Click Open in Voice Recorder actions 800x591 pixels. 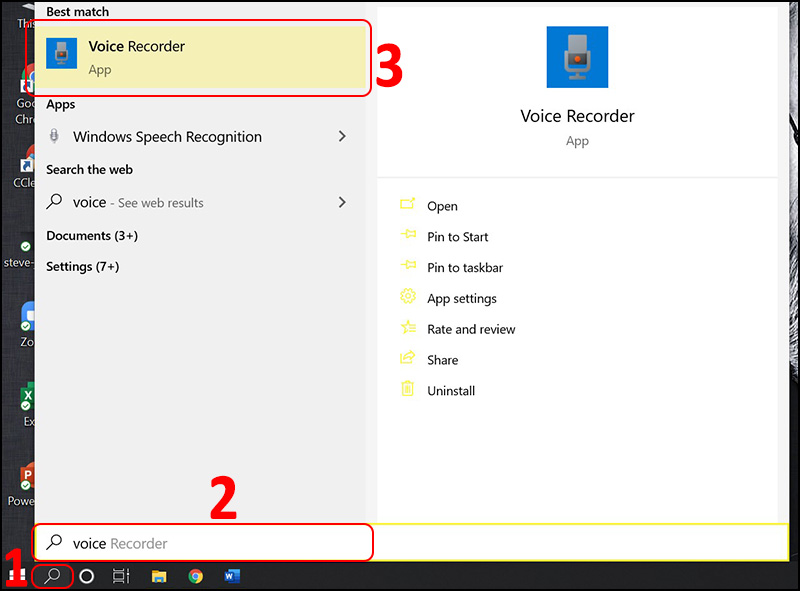pos(442,206)
